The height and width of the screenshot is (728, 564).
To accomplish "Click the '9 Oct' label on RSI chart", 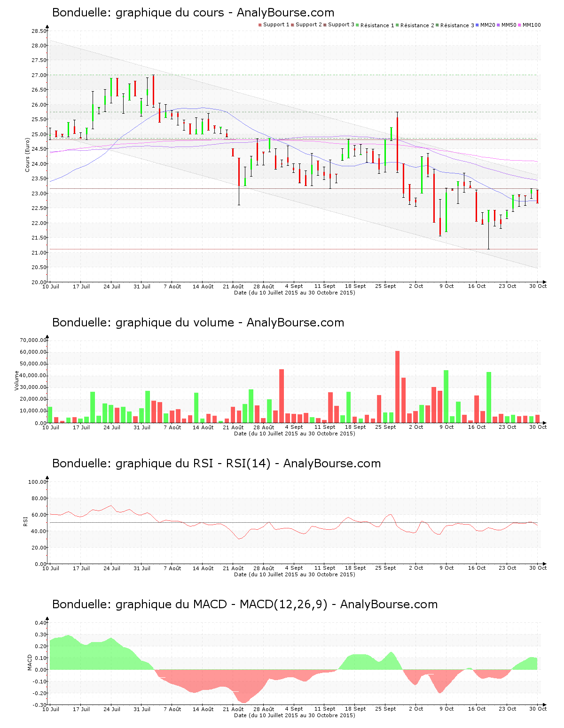I will pos(446,568).
